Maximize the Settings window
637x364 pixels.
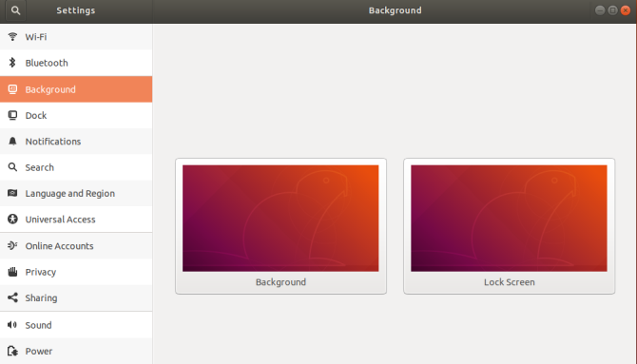pyautogui.click(x=612, y=10)
